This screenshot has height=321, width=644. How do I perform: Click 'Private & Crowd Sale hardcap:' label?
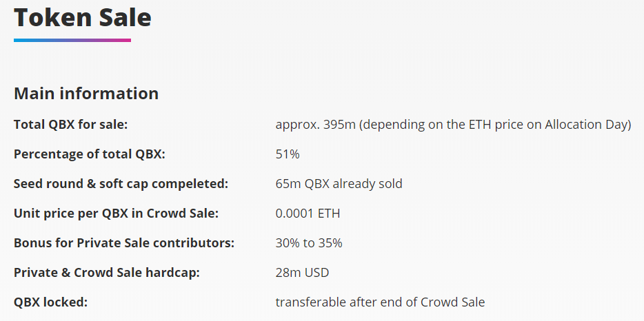(x=107, y=273)
